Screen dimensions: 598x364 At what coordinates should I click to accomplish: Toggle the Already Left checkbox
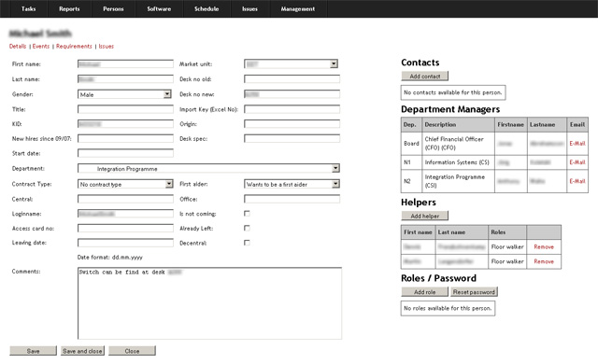[x=247, y=228]
